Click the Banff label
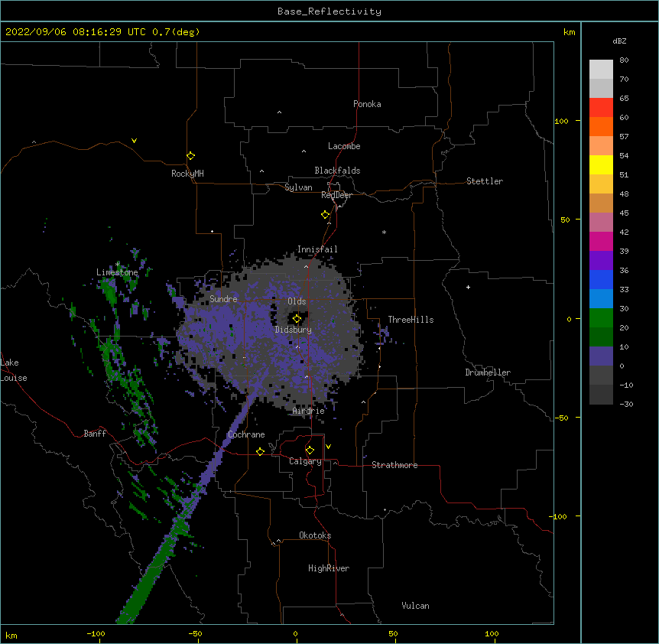This screenshot has width=659, height=644. point(95,434)
